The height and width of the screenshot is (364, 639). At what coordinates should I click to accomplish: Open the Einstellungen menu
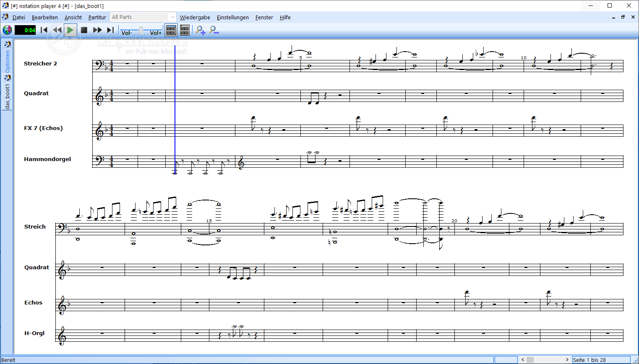coord(233,17)
